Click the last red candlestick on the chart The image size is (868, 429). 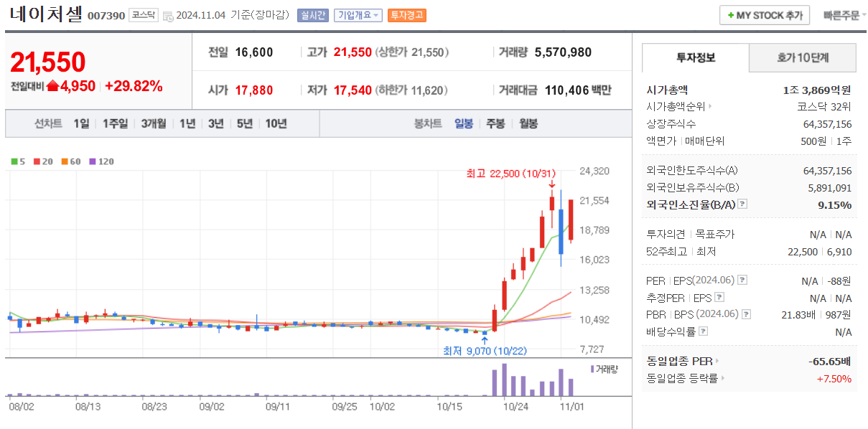(x=571, y=221)
